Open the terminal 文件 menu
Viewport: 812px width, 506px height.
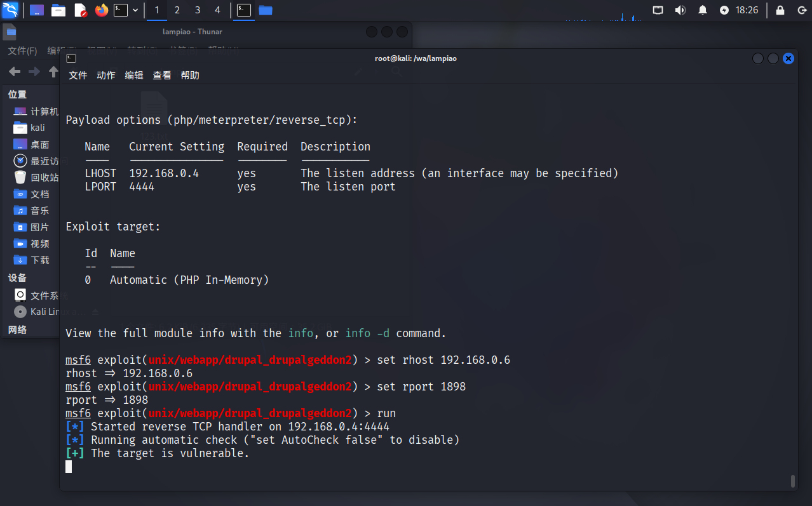click(x=78, y=75)
